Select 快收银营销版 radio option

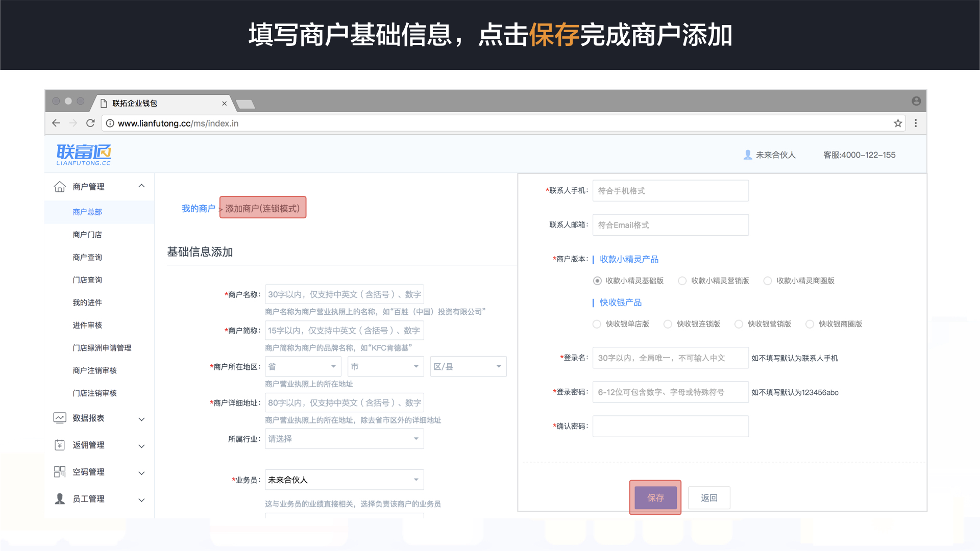tap(739, 324)
